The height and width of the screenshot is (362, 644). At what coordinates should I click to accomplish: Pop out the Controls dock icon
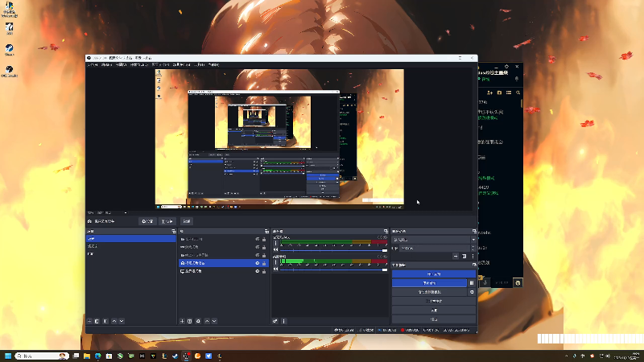tap(474, 265)
